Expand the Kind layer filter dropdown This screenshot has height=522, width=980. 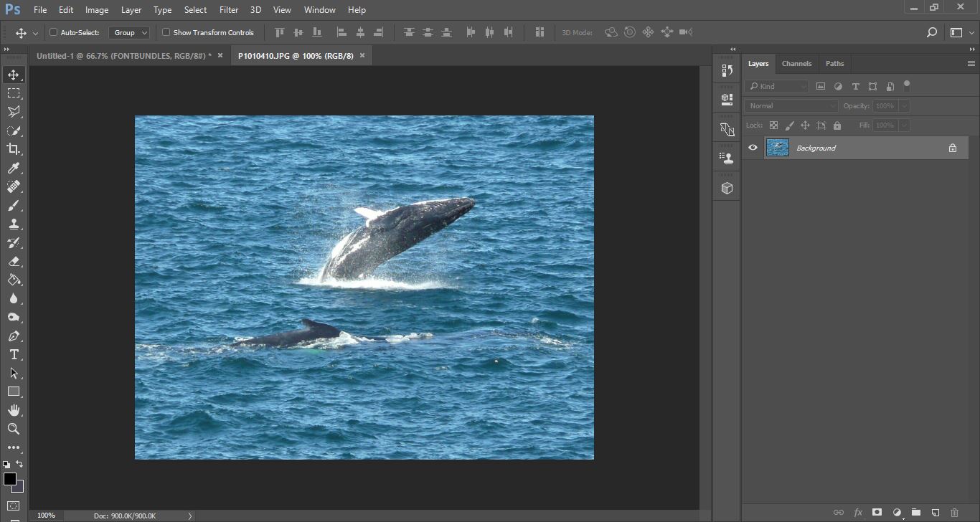click(777, 86)
